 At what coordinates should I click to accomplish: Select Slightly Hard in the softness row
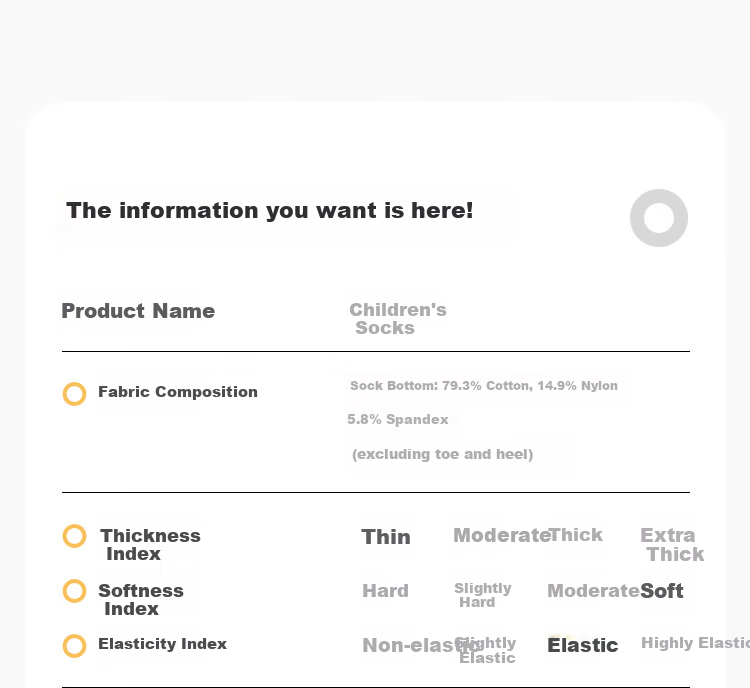[483, 595]
